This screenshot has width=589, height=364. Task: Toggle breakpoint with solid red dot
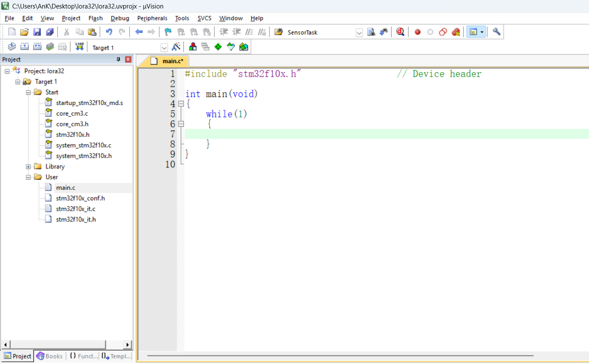coord(417,32)
